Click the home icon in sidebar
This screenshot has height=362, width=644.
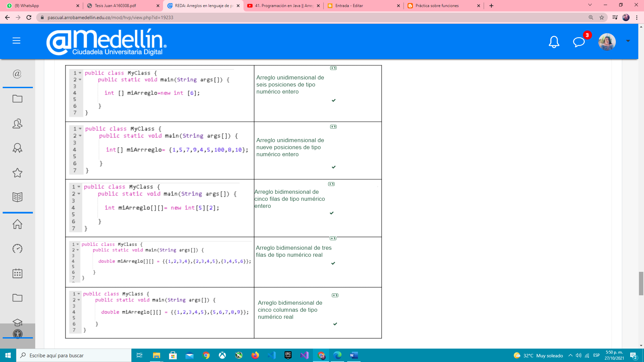(x=17, y=224)
